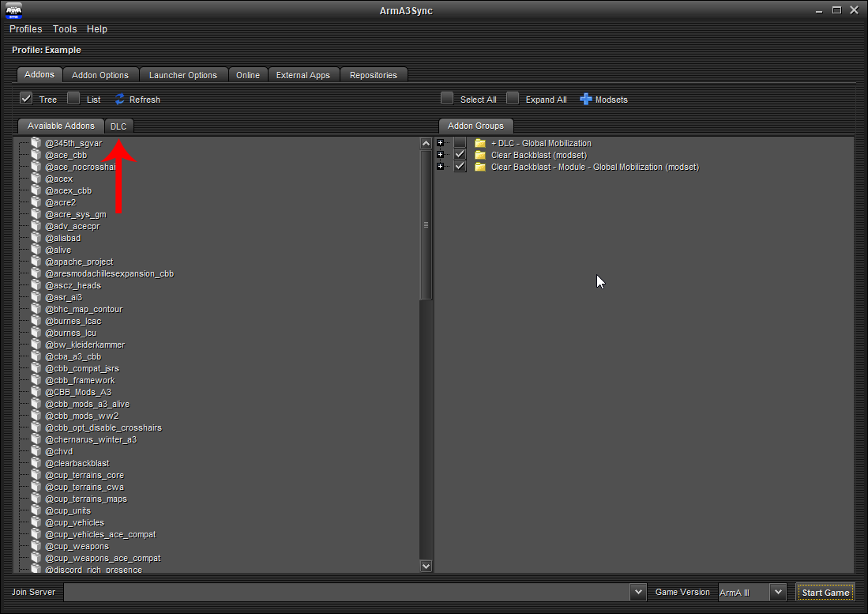Click the box icon beside @bw_kleiderkammer
Viewport: 868px width, 614px height.
pyautogui.click(x=36, y=345)
